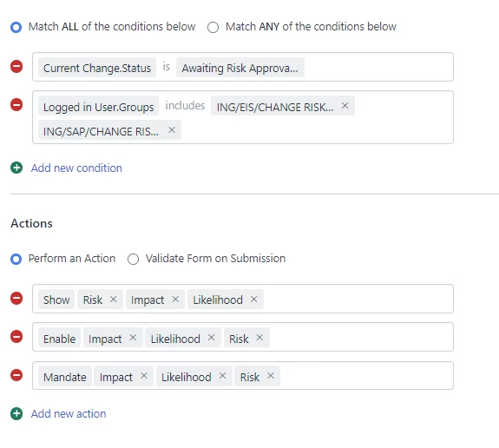The image size is (499, 448).
Task: Click Add new action link
Action: (x=69, y=414)
